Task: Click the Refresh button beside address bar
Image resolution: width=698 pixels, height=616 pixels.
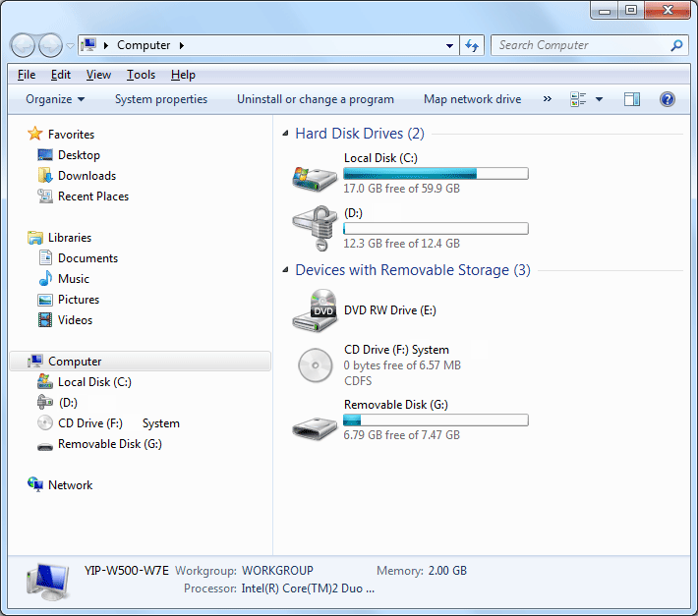Action: point(472,45)
